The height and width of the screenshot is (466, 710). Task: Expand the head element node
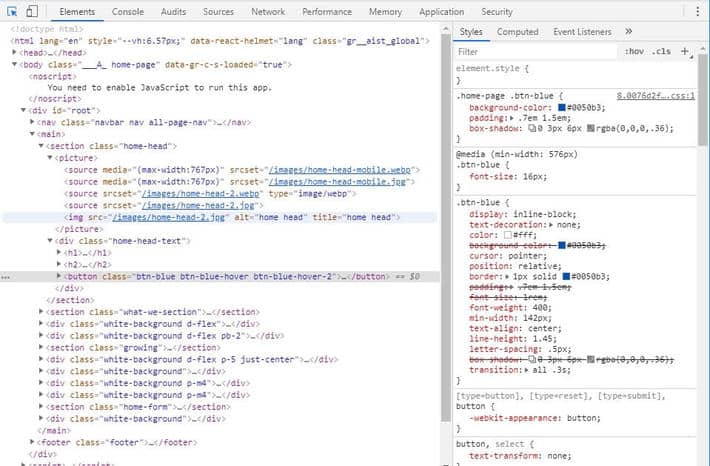[14, 53]
